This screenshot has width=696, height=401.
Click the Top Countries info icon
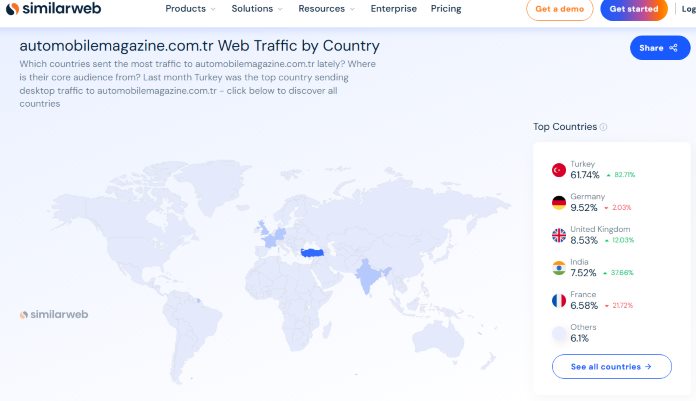click(603, 127)
